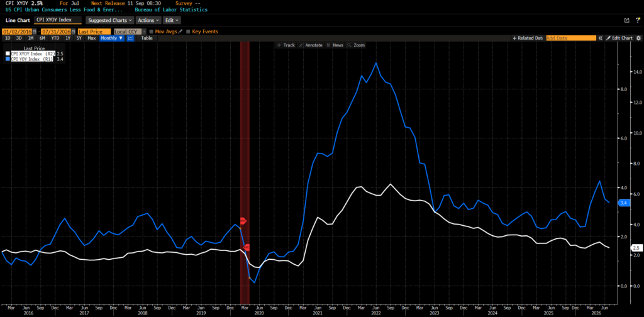The height and width of the screenshot is (317, 644).
Task: Select the 3D time range
Action: (19, 38)
